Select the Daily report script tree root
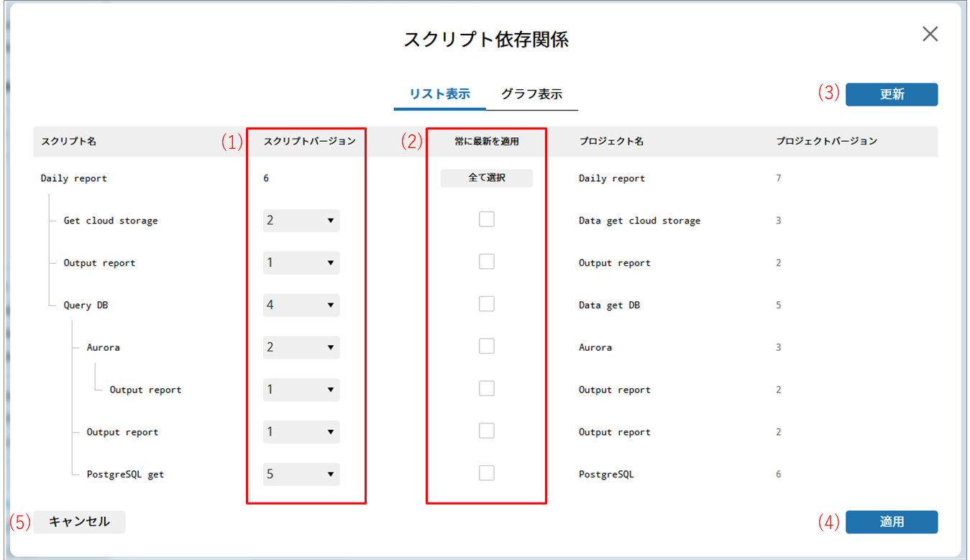Screen dimensions: 970x560 [74, 178]
